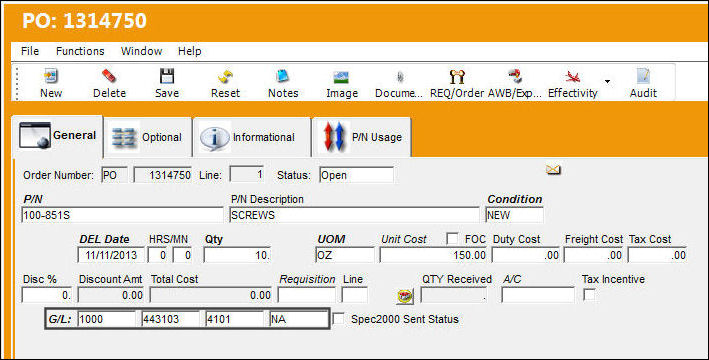Click the G/L field containing NA

tap(298, 319)
